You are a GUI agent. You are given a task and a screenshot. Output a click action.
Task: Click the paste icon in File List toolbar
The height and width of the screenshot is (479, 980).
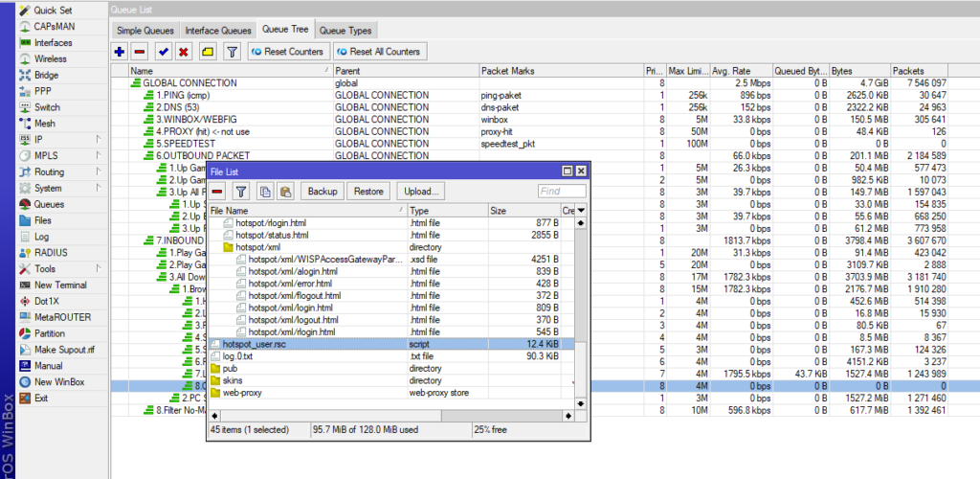click(285, 192)
